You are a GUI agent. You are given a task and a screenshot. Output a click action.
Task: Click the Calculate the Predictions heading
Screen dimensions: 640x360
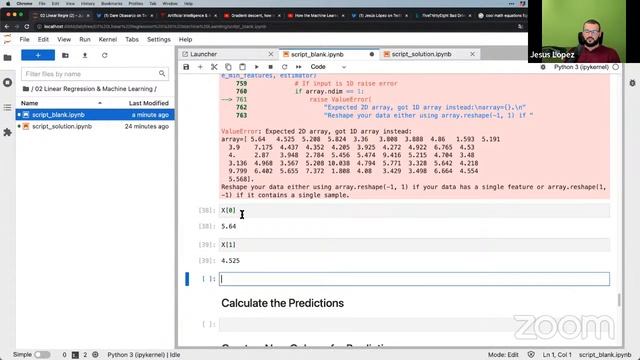(282, 303)
